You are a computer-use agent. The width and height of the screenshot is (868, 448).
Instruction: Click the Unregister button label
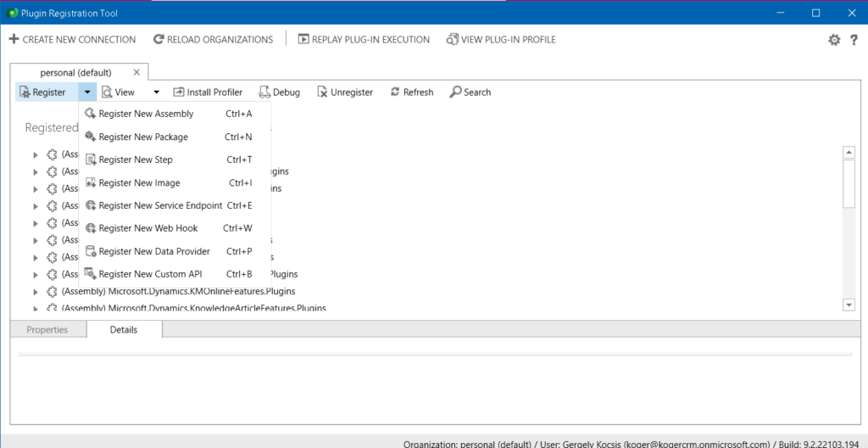point(352,92)
